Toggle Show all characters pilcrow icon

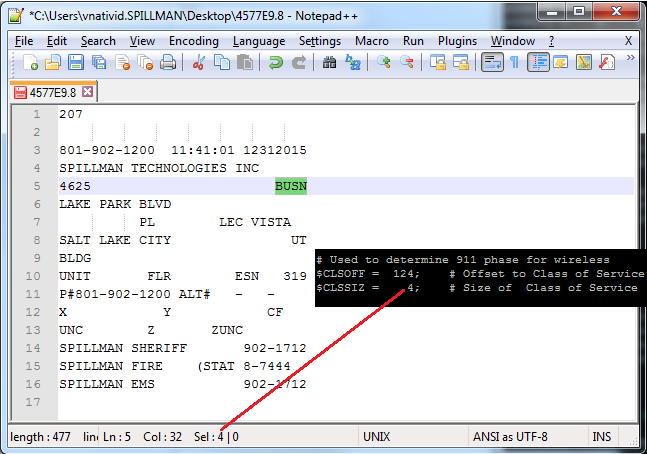[x=514, y=63]
